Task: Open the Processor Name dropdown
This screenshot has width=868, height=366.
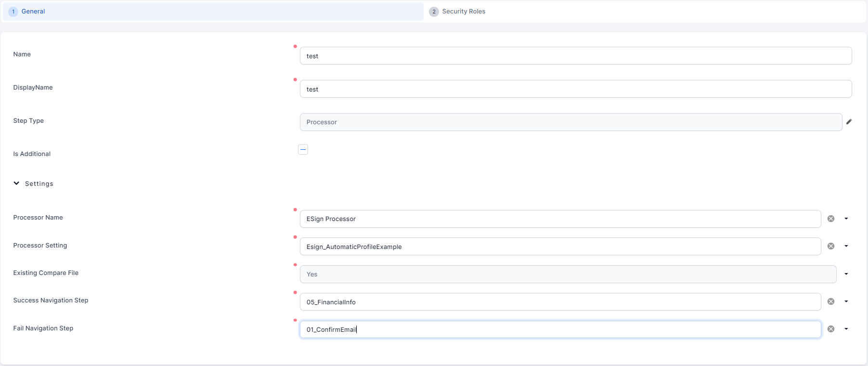Action: 846,219
